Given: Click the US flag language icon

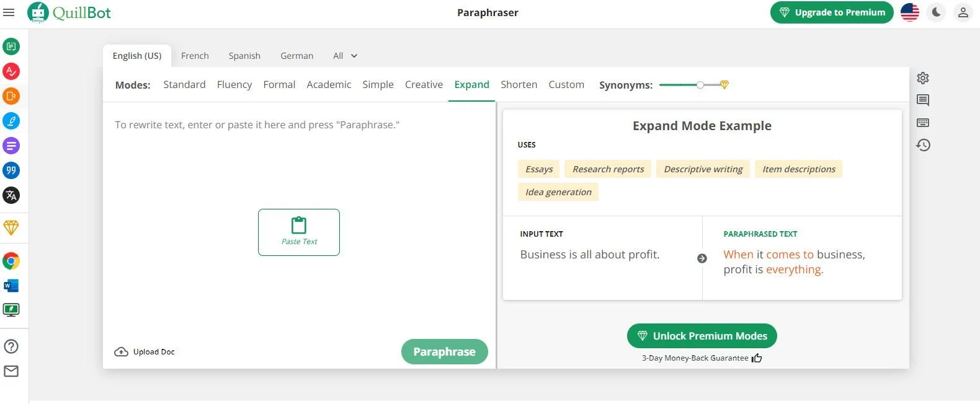Looking at the screenshot, I should 910,12.
